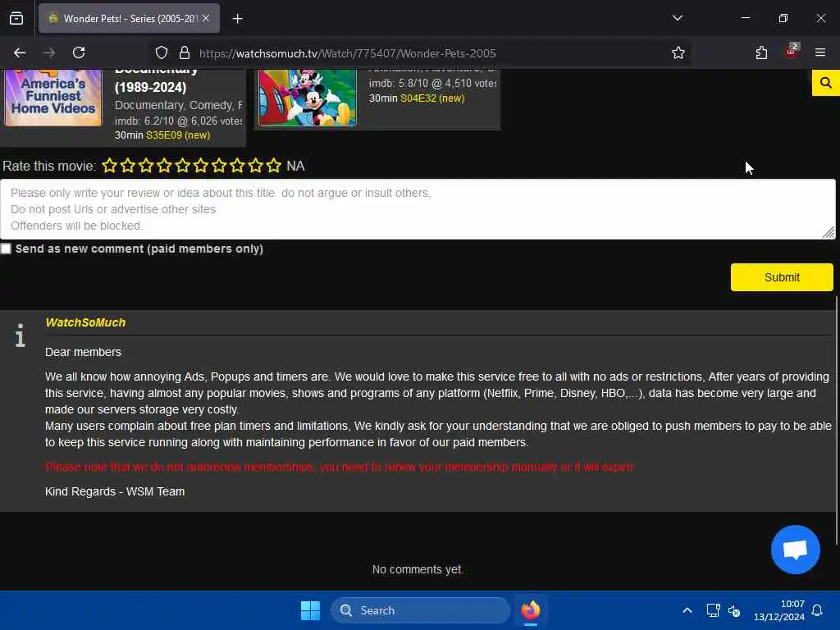The height and width of the screenshot is (630, 840).
Task: Rate movie eight stars
Action: [x=237, y=166]
